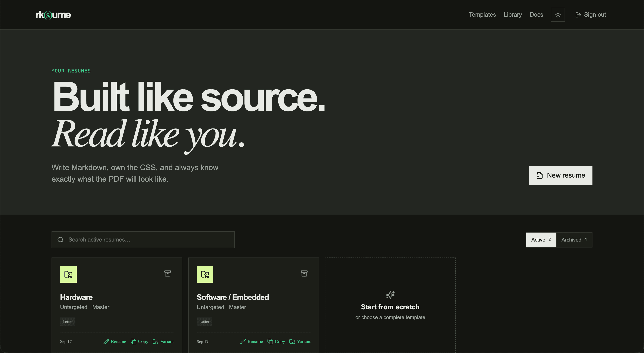Rename the Software / Embedded resume
644x353 pixels.
tap(252, 341)
